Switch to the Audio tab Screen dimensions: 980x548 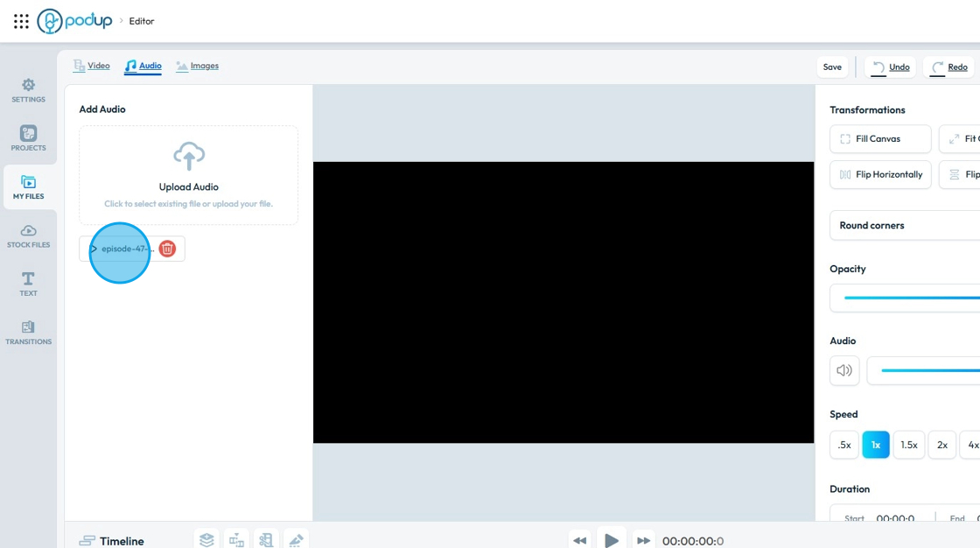click(143, 67)
